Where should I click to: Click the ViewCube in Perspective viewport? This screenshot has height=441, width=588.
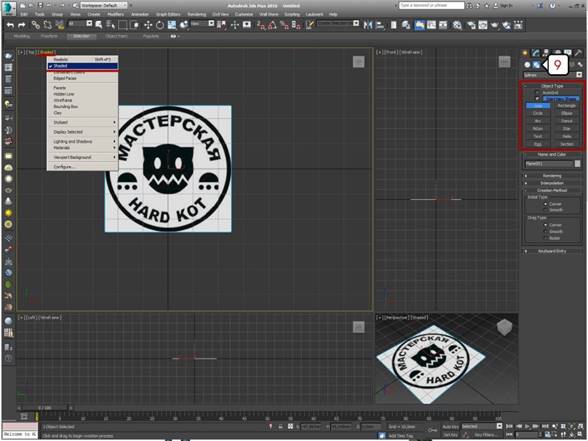(504, 327)
